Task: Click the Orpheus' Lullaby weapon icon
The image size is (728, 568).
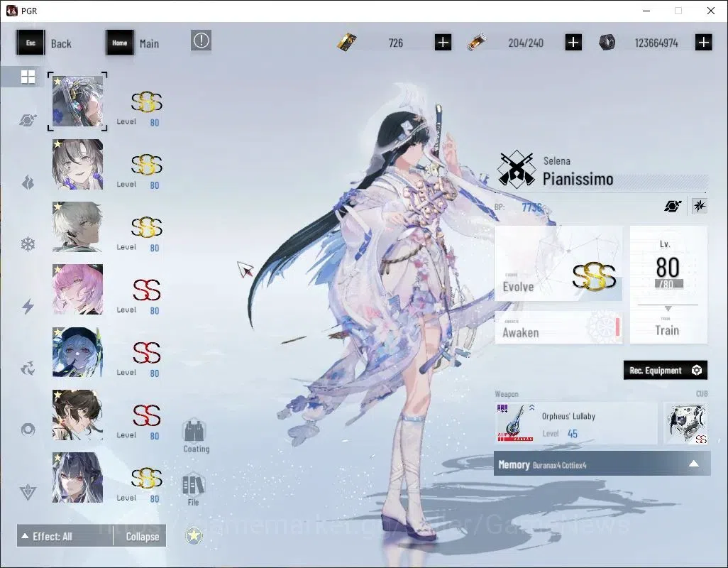Action: pos(515,423)
